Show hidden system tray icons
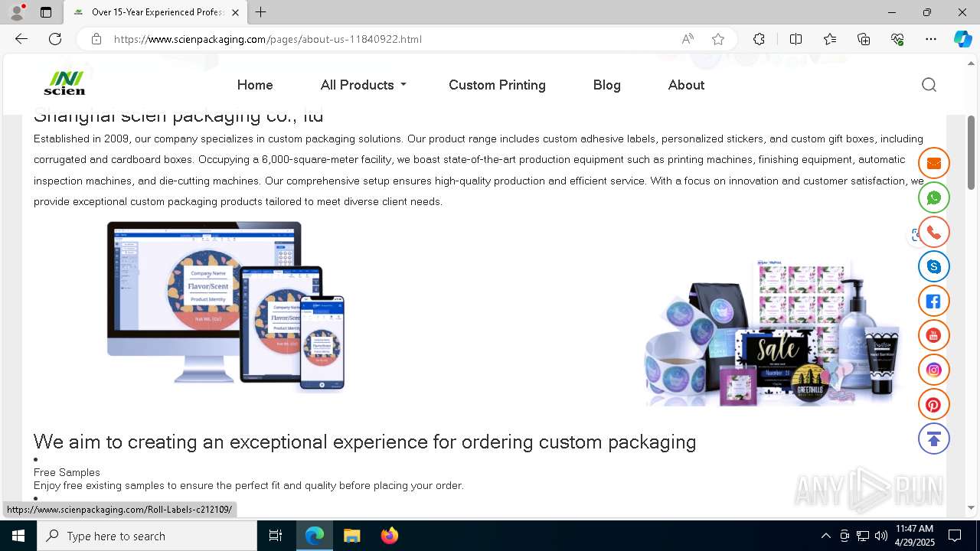 825,536
